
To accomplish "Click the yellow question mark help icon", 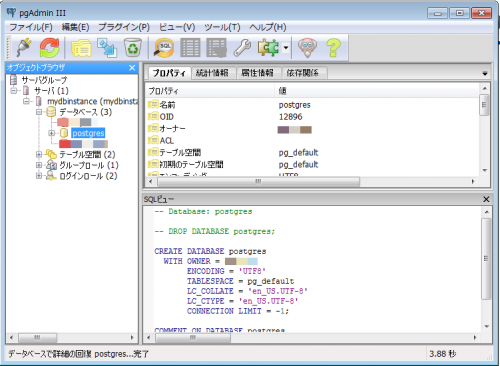I will point(333,48).
